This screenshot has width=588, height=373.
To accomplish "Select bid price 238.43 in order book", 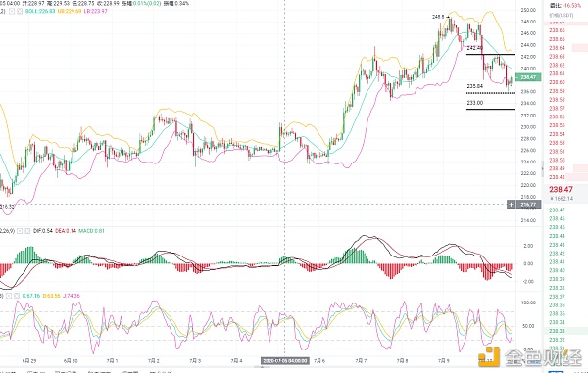I will point(557,245).
